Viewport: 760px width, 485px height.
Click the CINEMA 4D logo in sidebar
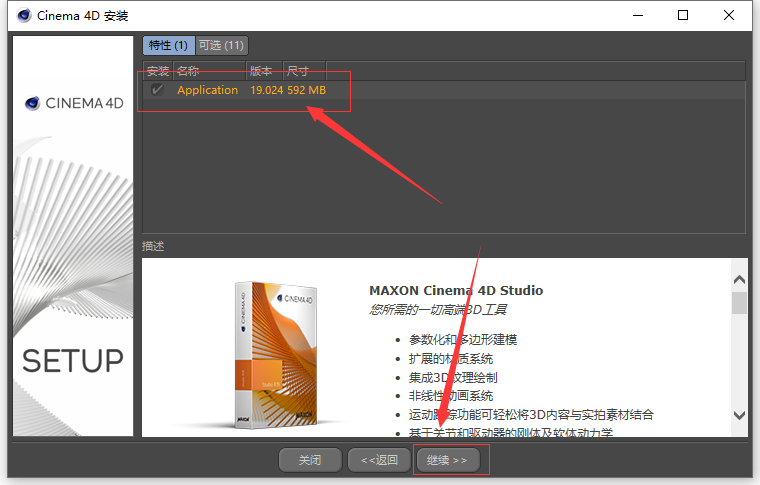click(x=74, y=103)
